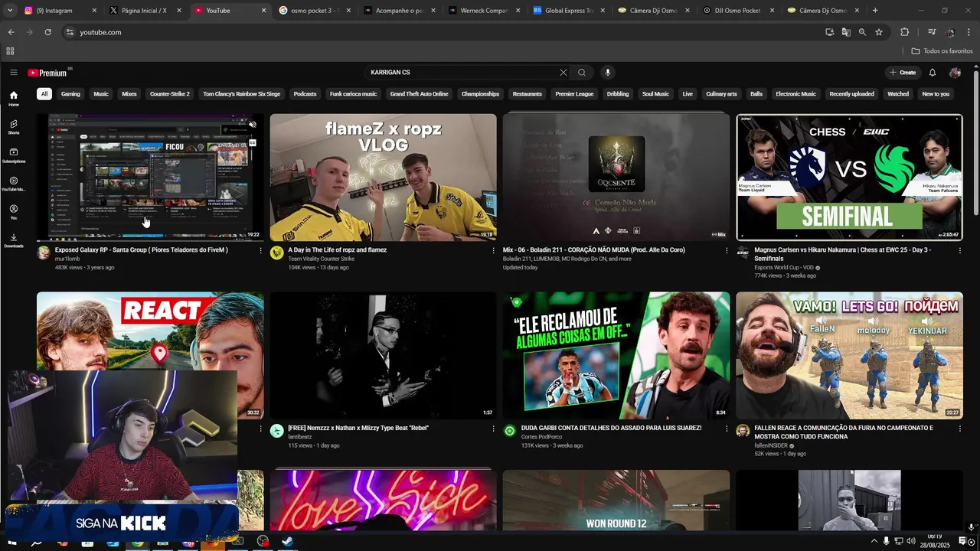The image size is (980, 551).
Task: Open FALLEN REAGE A COMUNICAÇÃO video title
Action: pyautogui.click(x=844, y=432)
